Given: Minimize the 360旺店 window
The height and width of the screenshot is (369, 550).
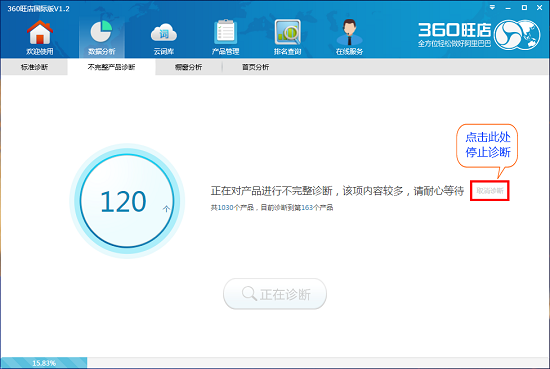Looking at the screenshot, I should point(508,7).
